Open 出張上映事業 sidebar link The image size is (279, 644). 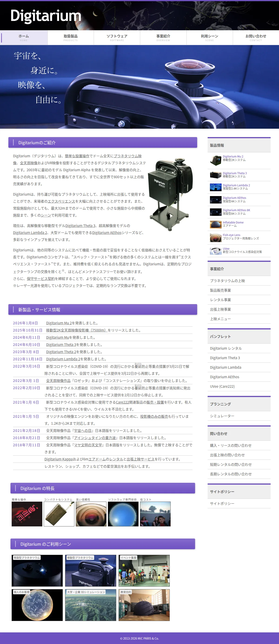click(239, 309)
